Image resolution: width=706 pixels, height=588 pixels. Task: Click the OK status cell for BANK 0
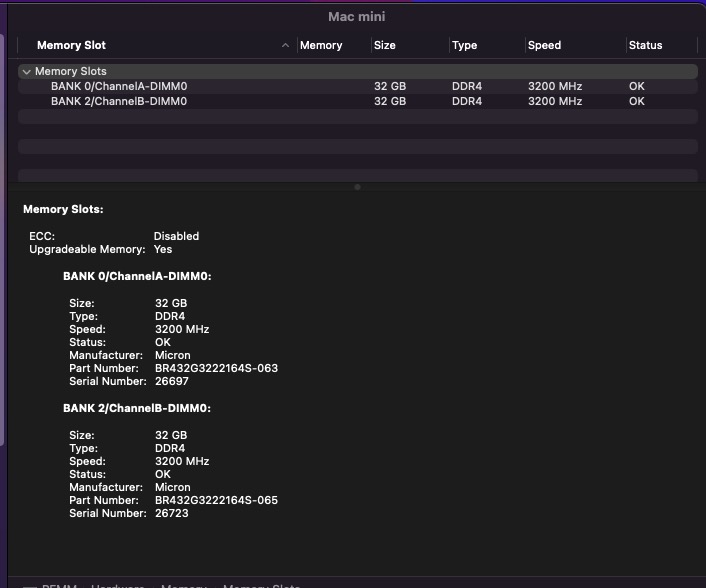pyautogui.click(x=637, y=86)
